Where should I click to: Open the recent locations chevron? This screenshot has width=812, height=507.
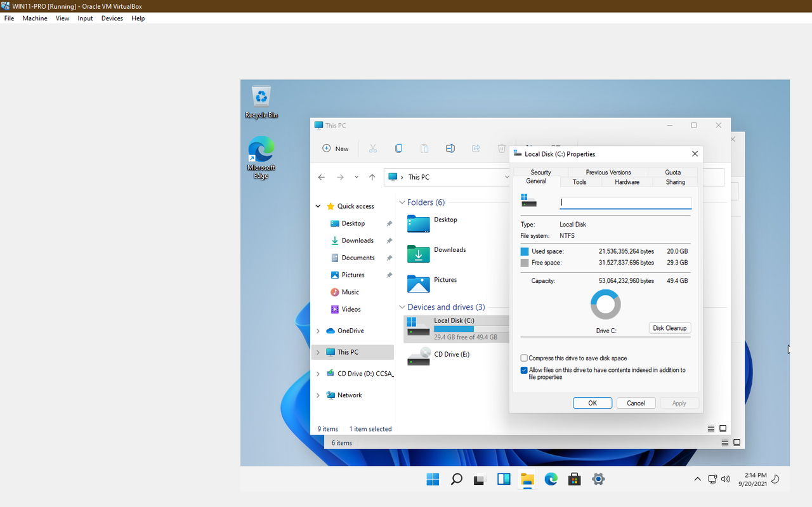357,177
